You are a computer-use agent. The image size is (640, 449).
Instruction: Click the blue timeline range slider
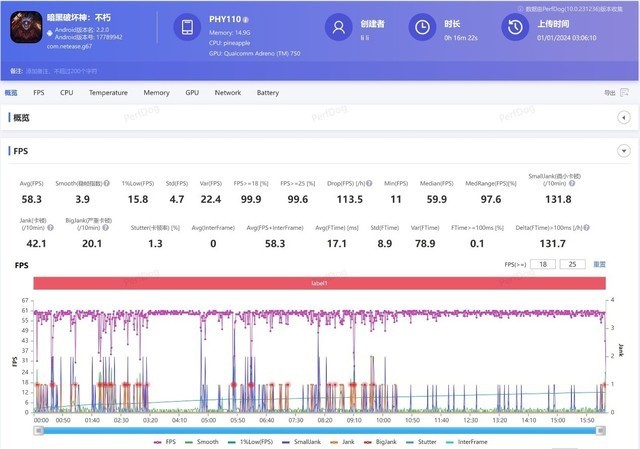[320, 431]
